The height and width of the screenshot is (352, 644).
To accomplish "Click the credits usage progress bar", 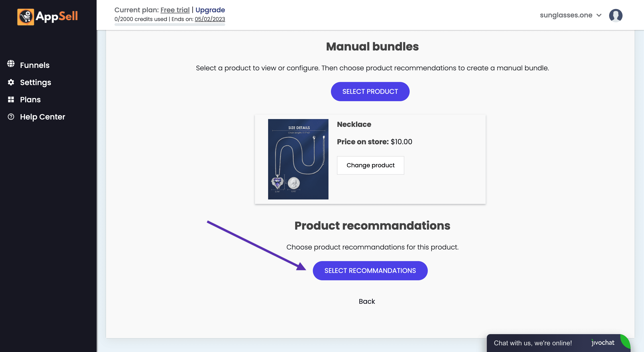I will coord(170,25).
